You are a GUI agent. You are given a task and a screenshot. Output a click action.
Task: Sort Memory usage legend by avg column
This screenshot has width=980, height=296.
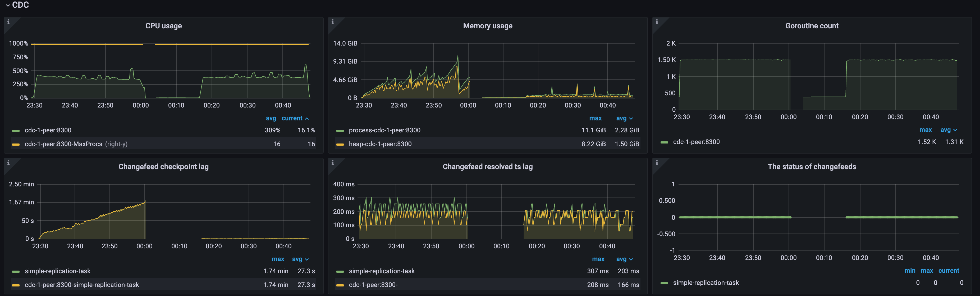621,118
